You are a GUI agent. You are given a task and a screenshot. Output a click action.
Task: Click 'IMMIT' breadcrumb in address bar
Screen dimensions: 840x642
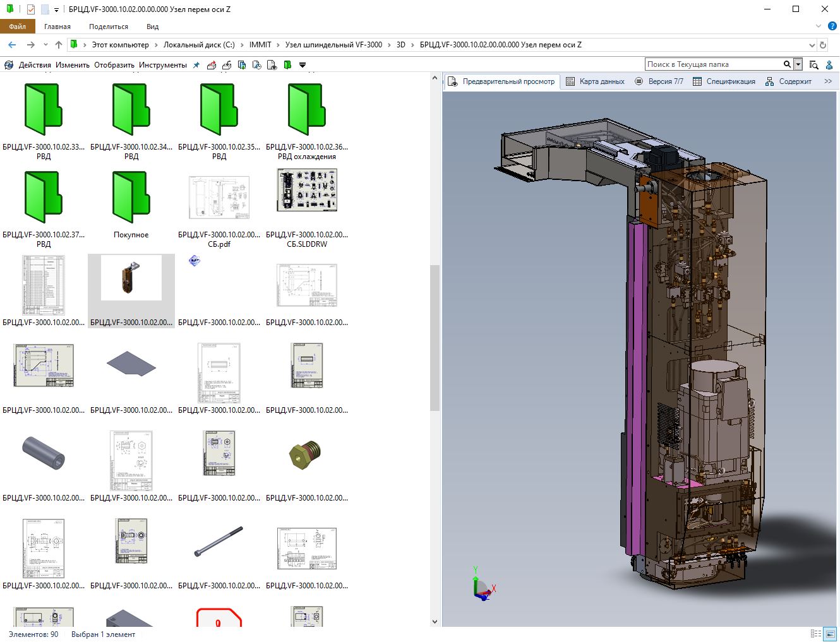(x=260, y=45)
